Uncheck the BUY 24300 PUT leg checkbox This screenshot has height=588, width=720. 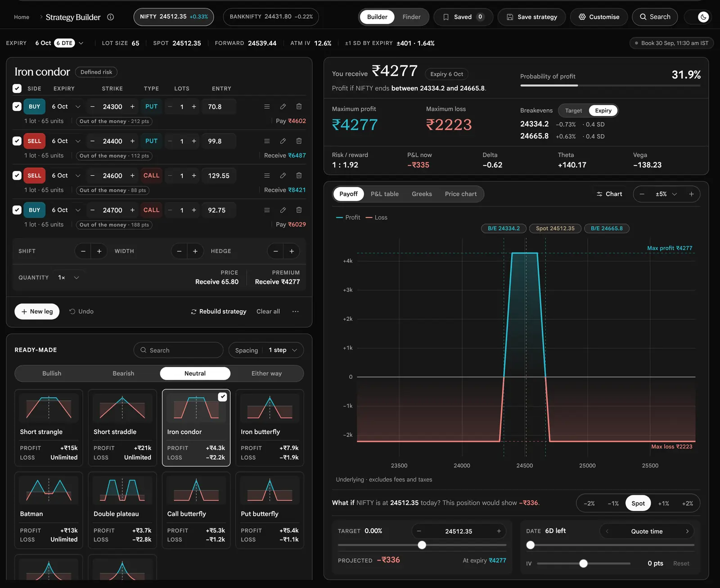[x=17, y=107]
